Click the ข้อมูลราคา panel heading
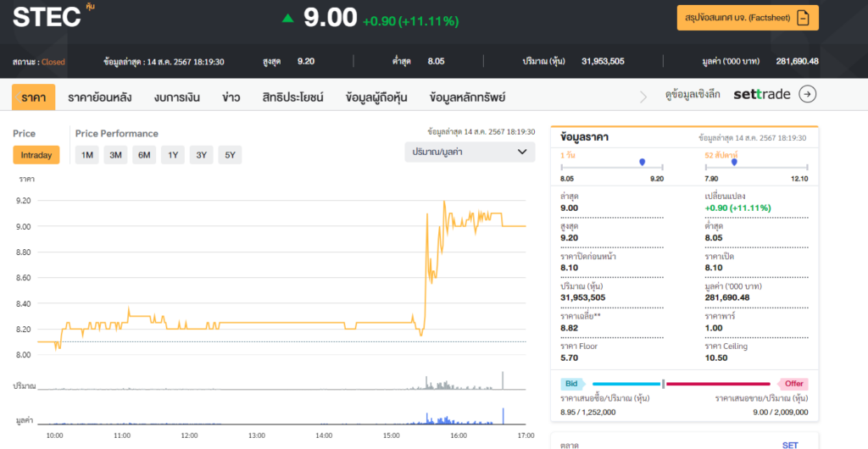 [584, 138]
